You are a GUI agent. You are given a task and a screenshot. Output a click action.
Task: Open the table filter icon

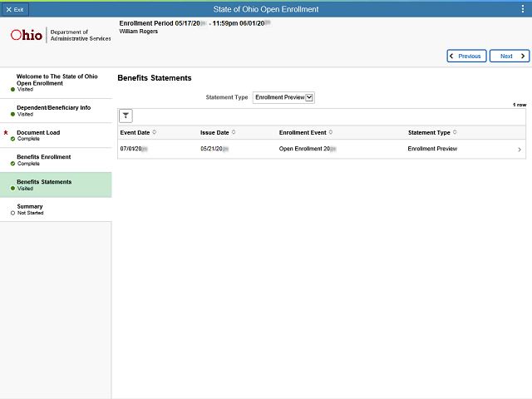click(126, 116)
